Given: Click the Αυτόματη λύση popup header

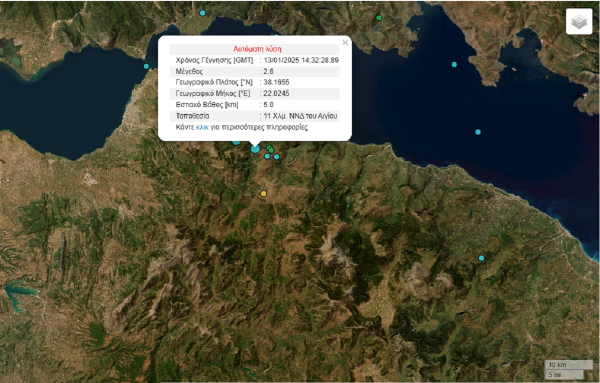Looking at the screenshot, I should (x=257, y=49).
